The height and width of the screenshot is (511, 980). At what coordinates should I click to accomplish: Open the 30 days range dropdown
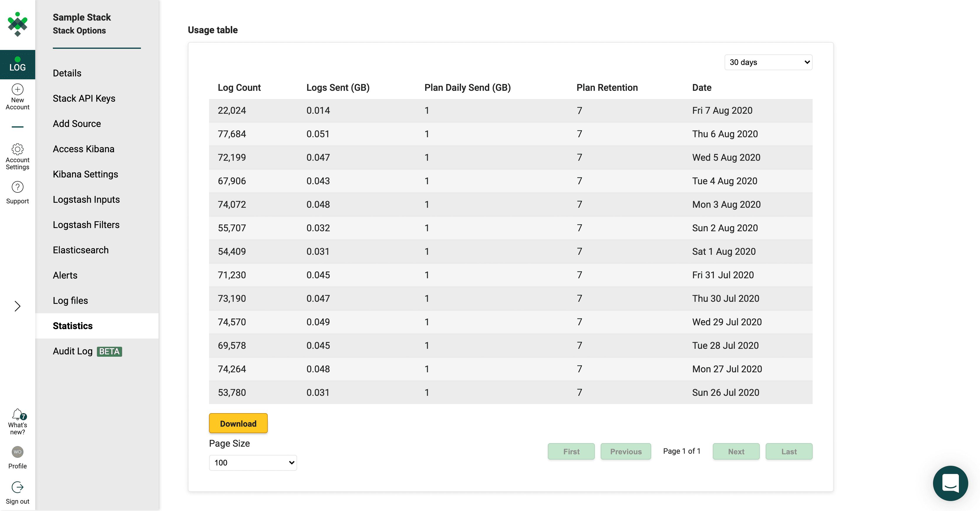point(768,63)
